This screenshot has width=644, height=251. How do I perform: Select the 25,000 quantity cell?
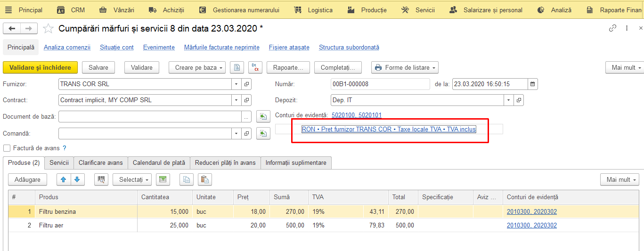click(165, 225)
